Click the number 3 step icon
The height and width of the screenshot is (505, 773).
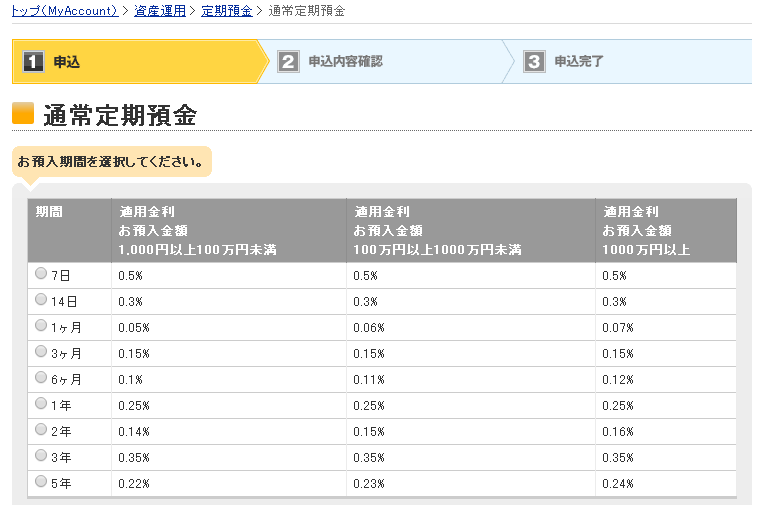tap(535, 62)
